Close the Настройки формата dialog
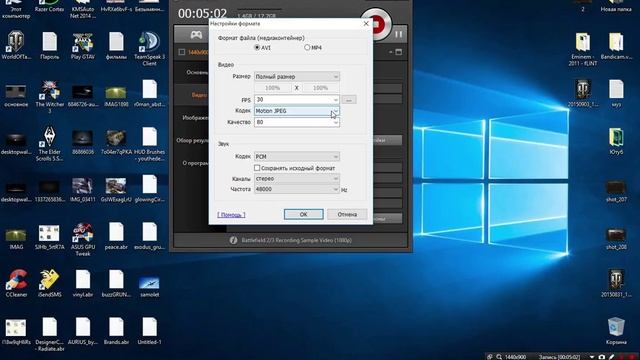The height and width of the screenshot is (360, 640). [366, 24]
